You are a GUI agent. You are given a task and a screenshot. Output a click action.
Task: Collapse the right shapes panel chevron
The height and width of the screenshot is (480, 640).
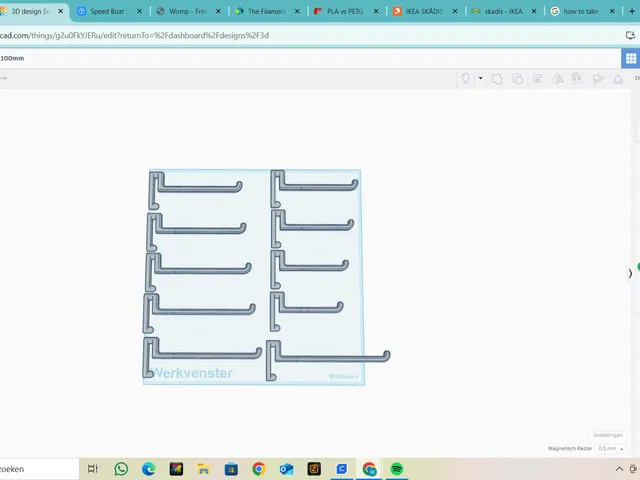pyautogui.click(x=630, y=273)
